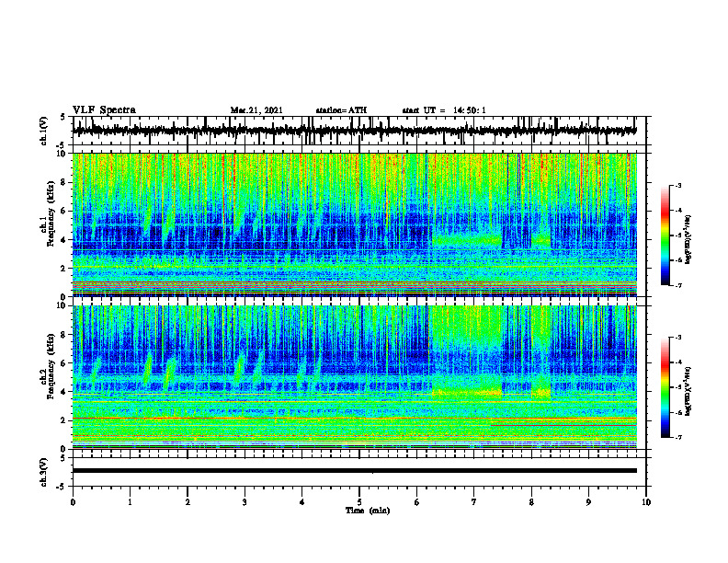
Task: Click the time axis tick label "9"
Action: pos(588,502)
